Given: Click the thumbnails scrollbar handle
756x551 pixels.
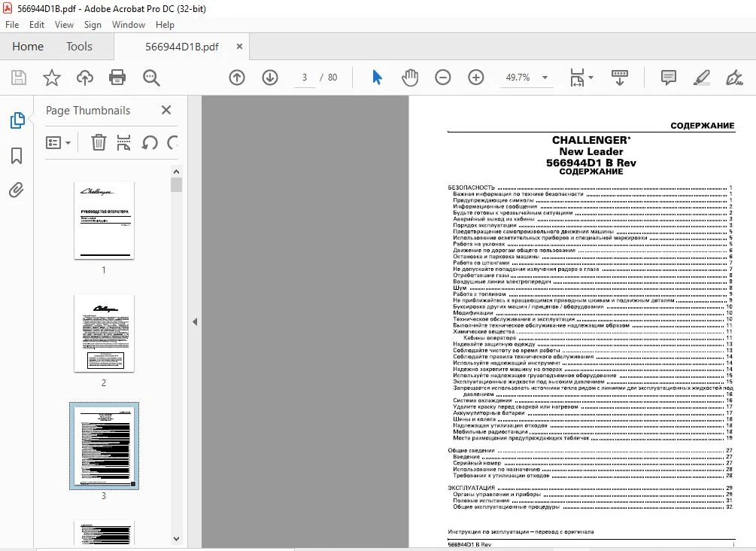Looking at the screenshot, I should tap(177, 184).
